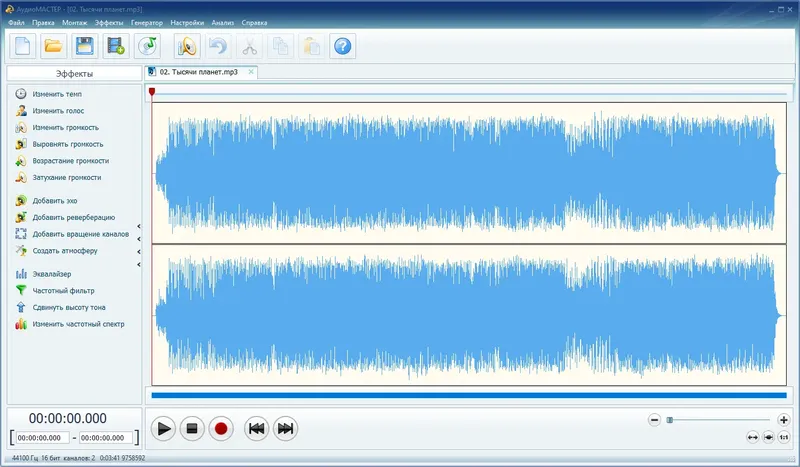Click the CD music rip icon
This screenshot has width=800, height=467.
[147, 46]
